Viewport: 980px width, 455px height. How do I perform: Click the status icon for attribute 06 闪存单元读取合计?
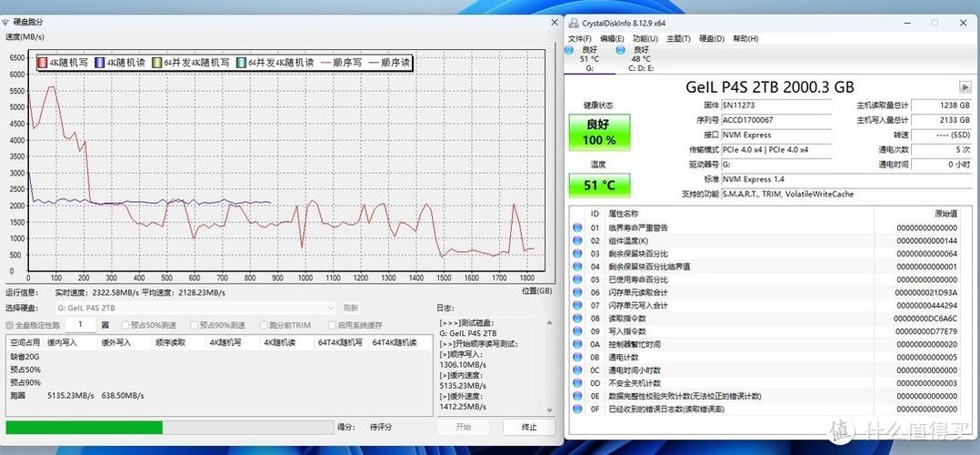coord(577,292)
